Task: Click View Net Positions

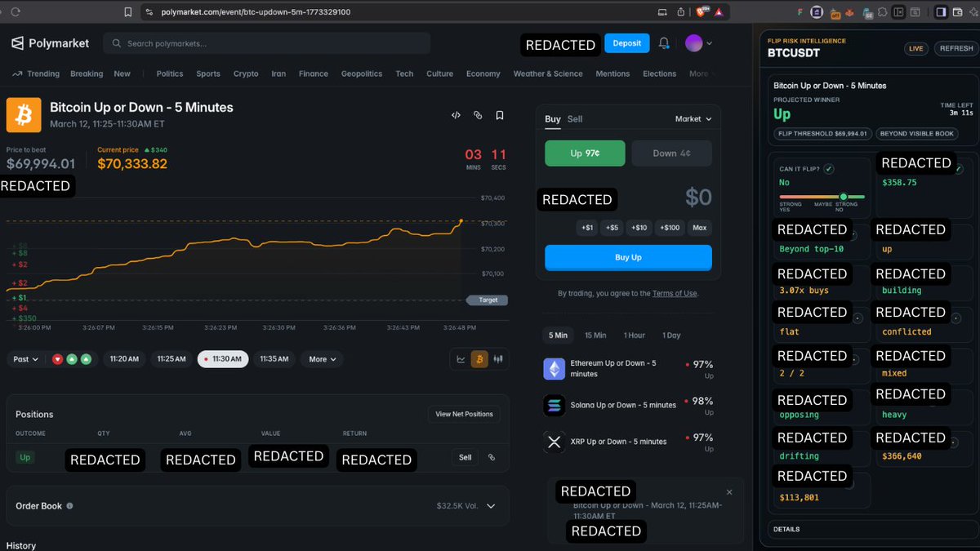Action: pos(464,414)
